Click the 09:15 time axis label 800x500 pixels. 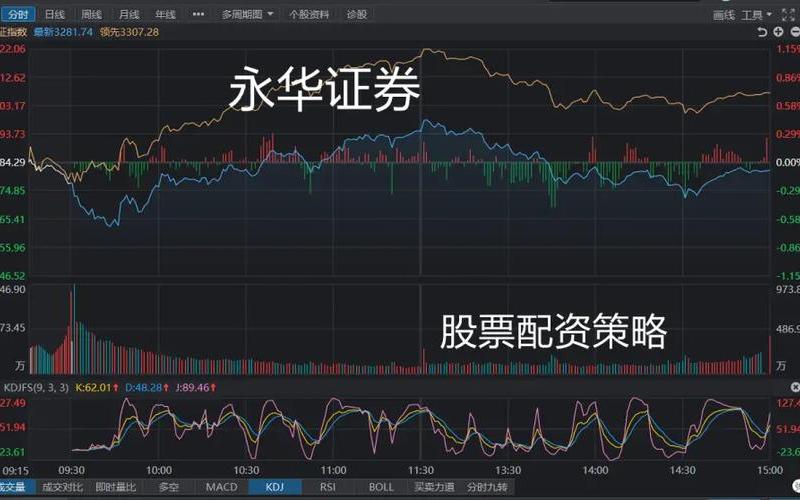[15, 470]
